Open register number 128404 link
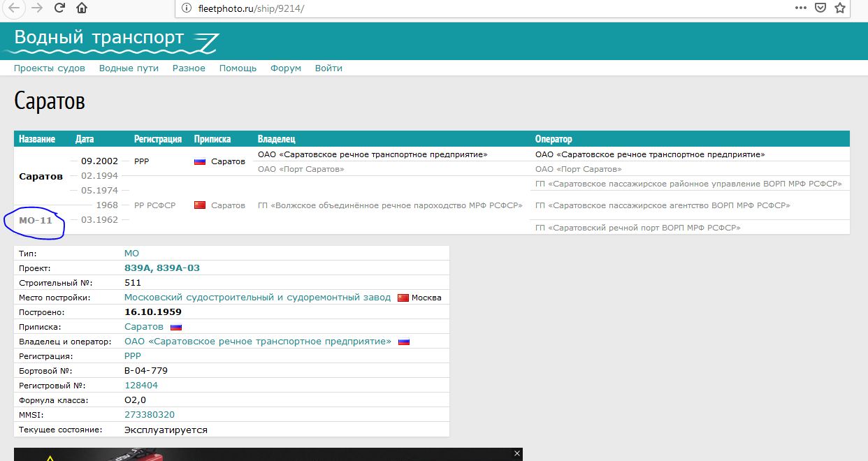This screenshot has height=461, width=868. tap(141, 386)
